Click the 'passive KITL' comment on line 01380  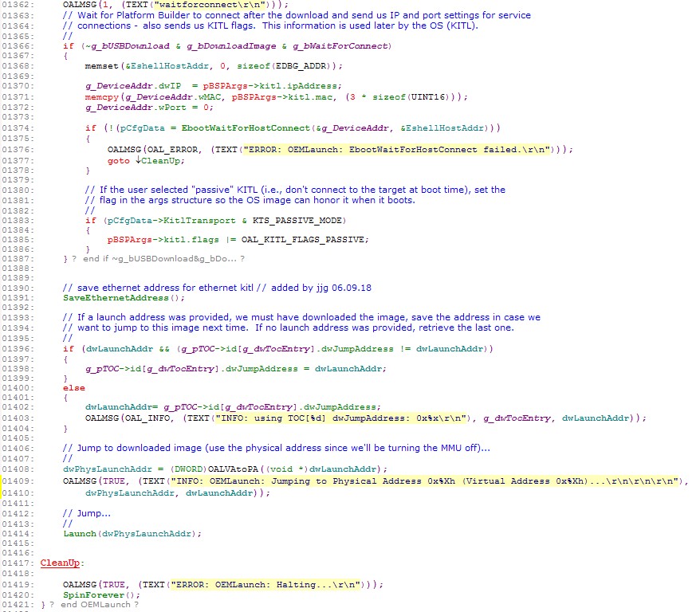tap(295, 190)
